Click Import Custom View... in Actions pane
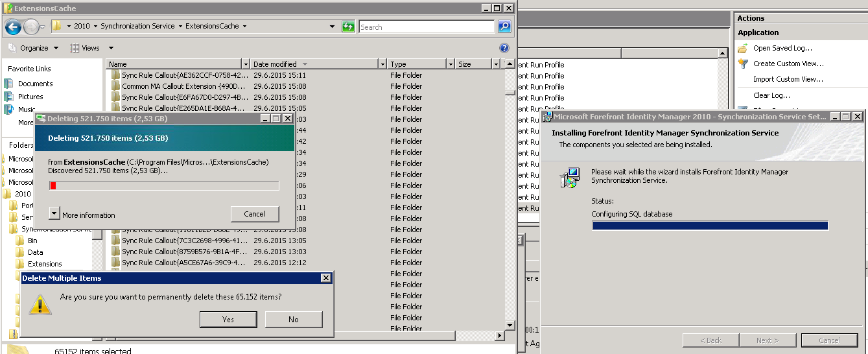The image size is (868, 354). (788, 79)
